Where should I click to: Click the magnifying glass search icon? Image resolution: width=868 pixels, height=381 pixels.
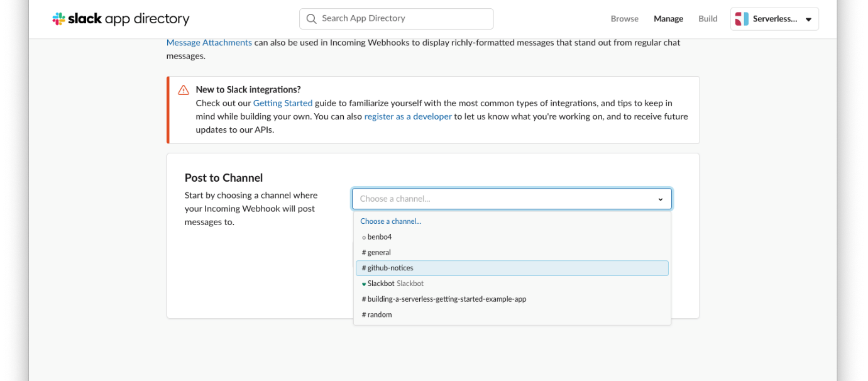(312, 19)
